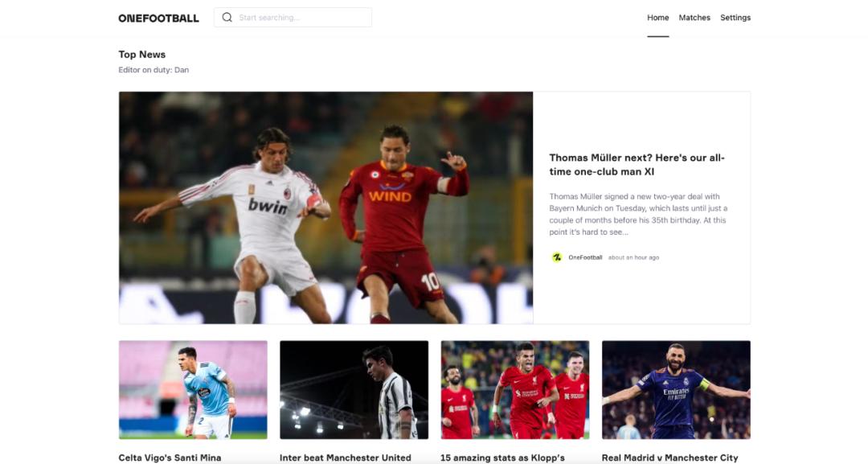Open the Real Madrid Benzema thumbnail

pyautogui.click(x=677, y=390)
